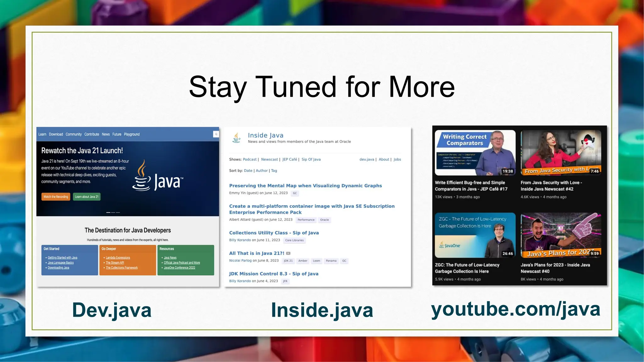
Task: Open Official Java Podcast and More link
Action: [182, 263]
